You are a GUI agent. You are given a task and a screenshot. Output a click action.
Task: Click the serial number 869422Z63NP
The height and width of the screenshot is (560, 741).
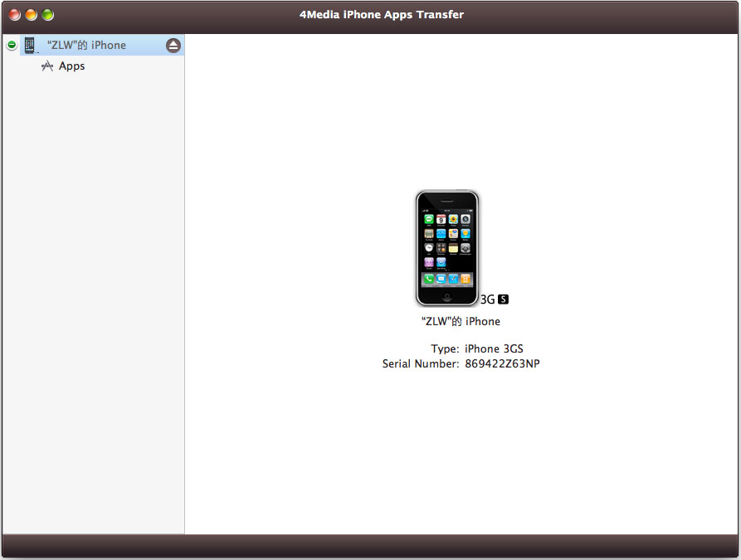(502, 364)
